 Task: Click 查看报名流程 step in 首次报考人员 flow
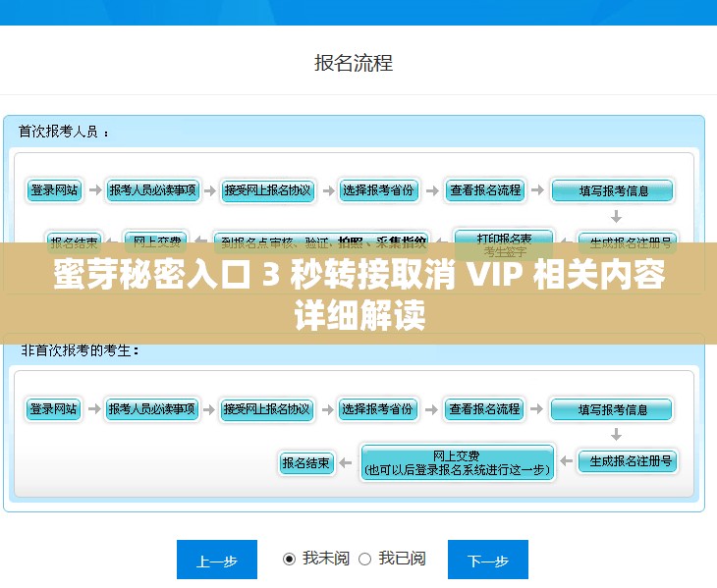coord(485,190)
